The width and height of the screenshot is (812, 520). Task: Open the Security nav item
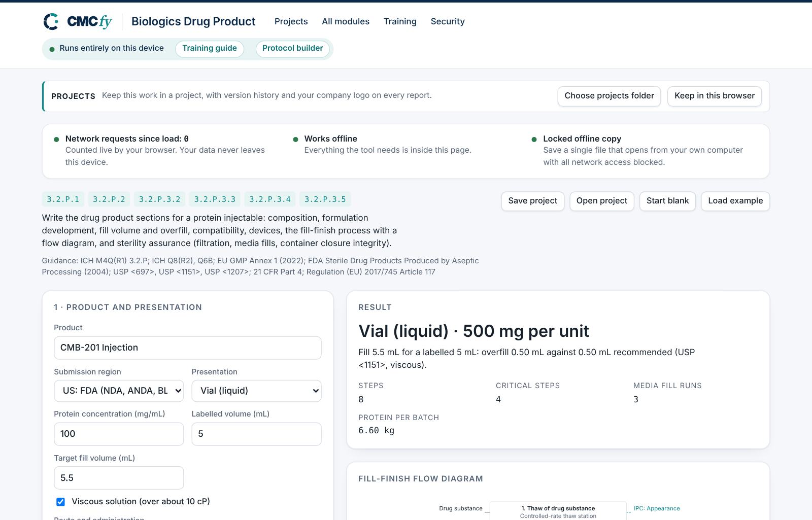448,21
